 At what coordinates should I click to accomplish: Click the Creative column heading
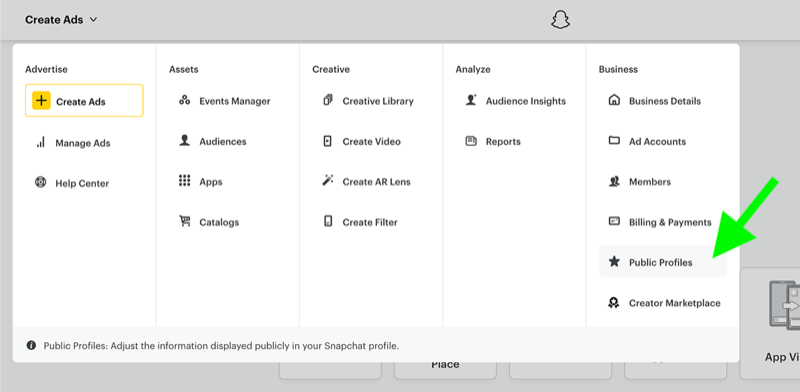[x=331, y=69]
